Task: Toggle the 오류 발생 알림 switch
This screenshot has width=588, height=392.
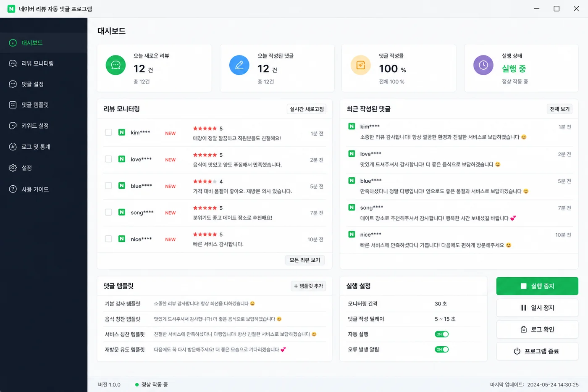Action: point(441,349)
